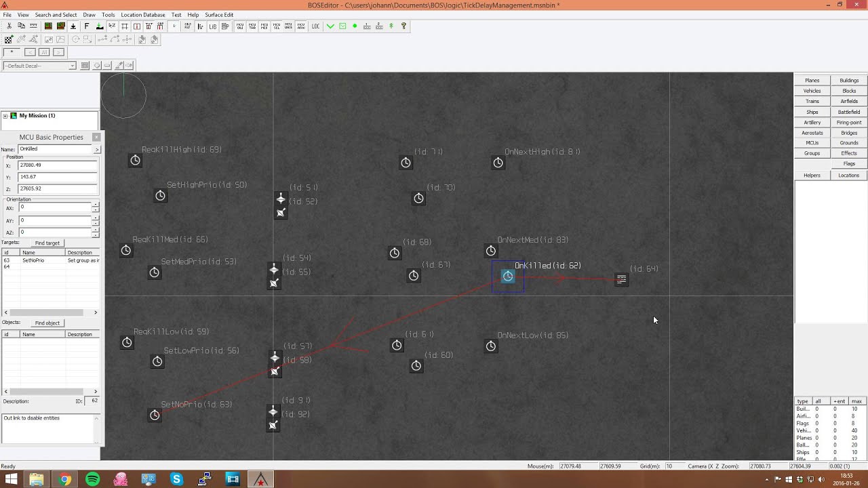Screen dimensions: 868x488
Task: Open the Airfields object category
Action: click(x=849, y=102)
